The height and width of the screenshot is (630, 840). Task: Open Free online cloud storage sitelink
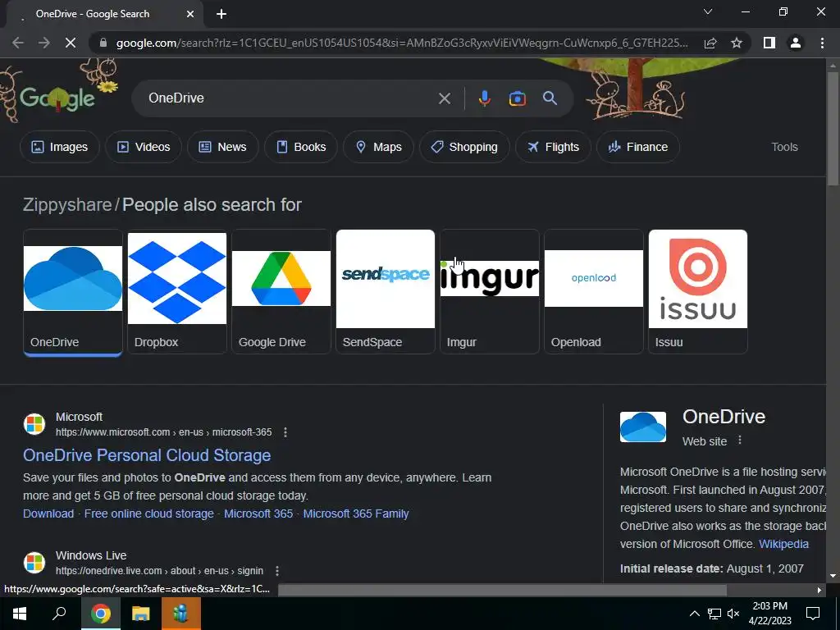149,514
